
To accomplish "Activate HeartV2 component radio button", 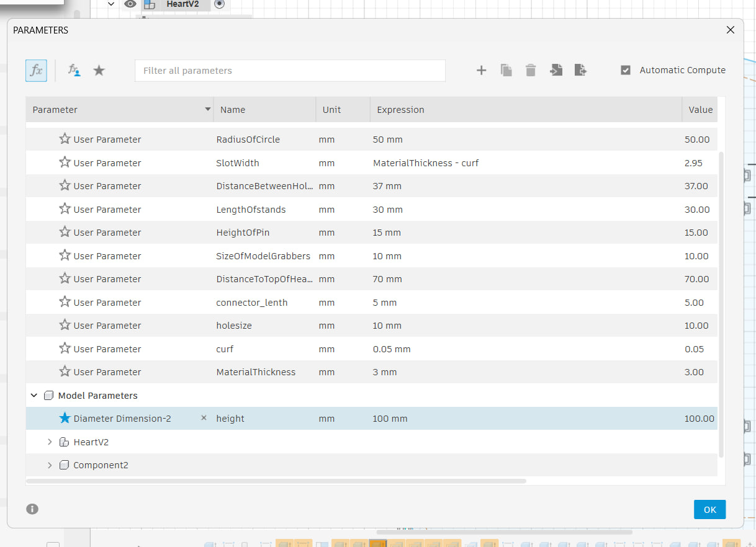I will (x=220, y=4).
